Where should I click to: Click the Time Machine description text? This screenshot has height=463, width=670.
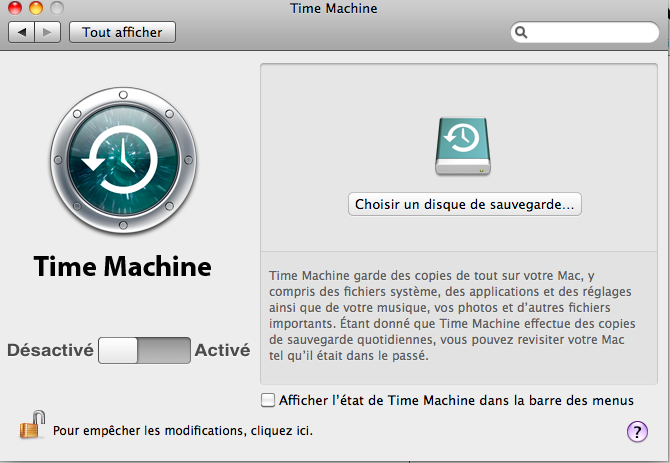click(454, 314)
